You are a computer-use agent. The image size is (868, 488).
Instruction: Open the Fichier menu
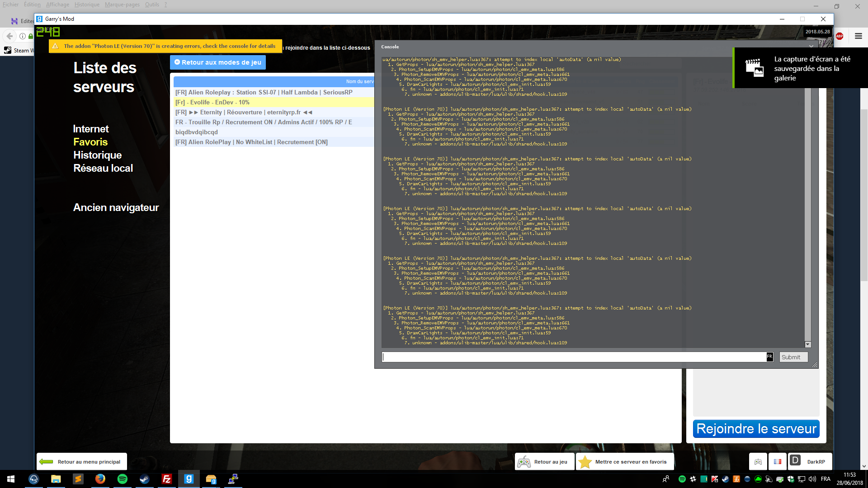10,5
